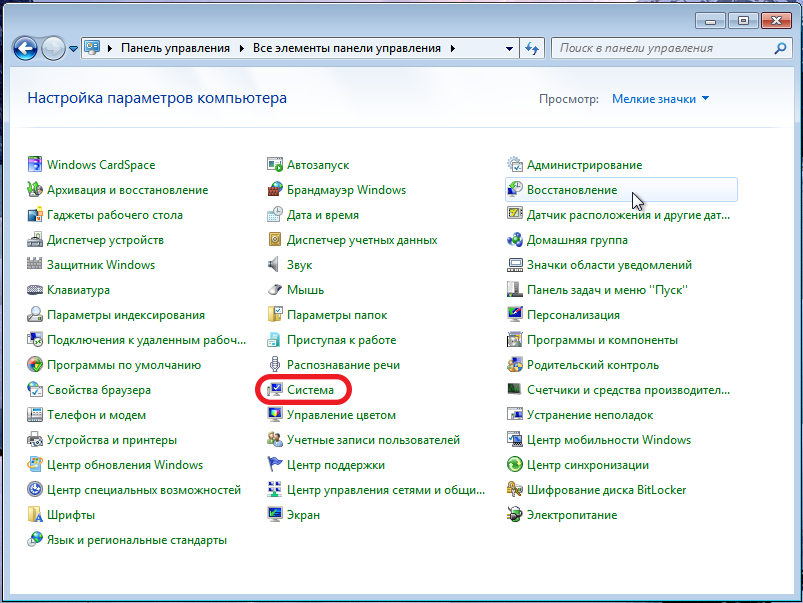This screenshot has width=803, height=603.
Task: Open the Шрифты fonts folder icon
Action: click(x=35, y=515)
